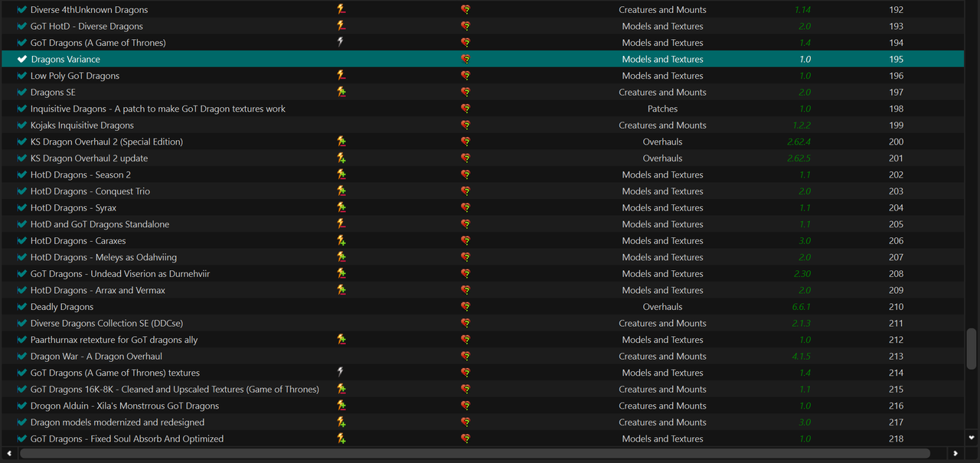
Task: Click the lightning redundant icon for GoT Dragons (A Game of Thrones)
Action: coord(341,43)
